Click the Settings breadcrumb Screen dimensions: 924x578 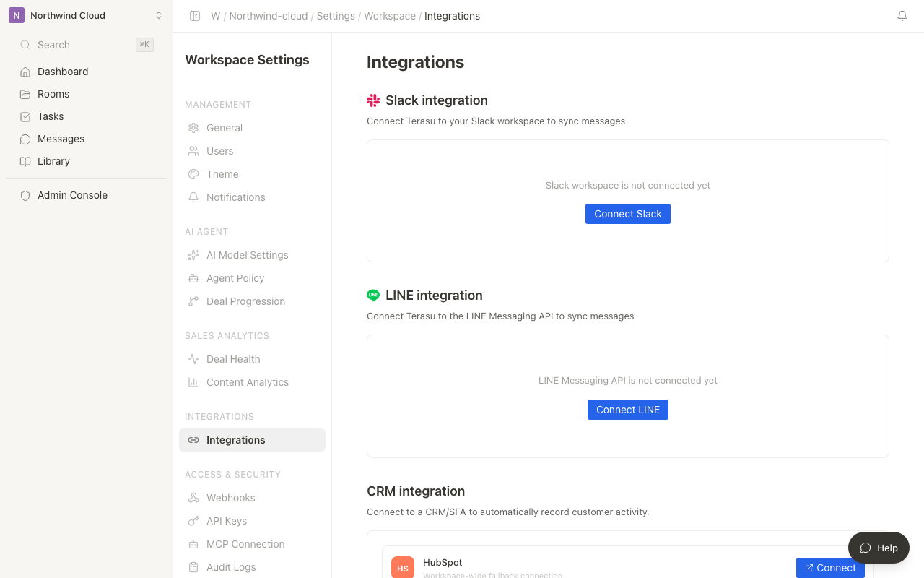pyautogui.click(x=336, y=16)
